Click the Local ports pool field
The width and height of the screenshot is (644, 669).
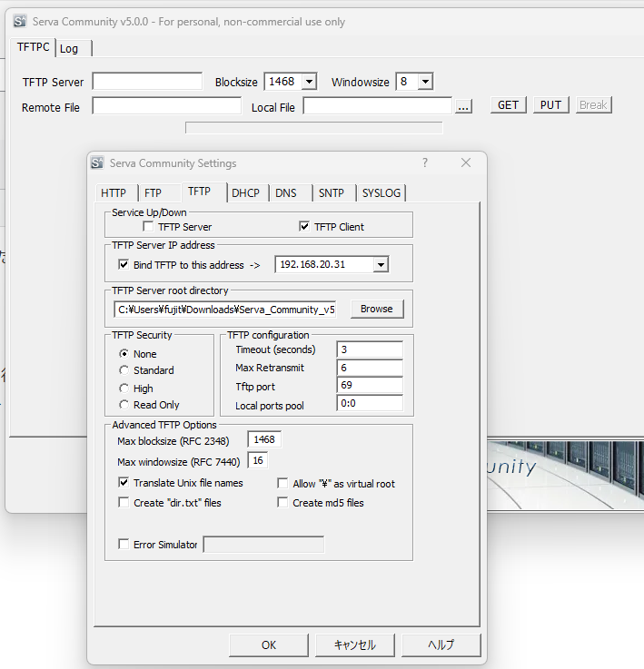(370, 403)
